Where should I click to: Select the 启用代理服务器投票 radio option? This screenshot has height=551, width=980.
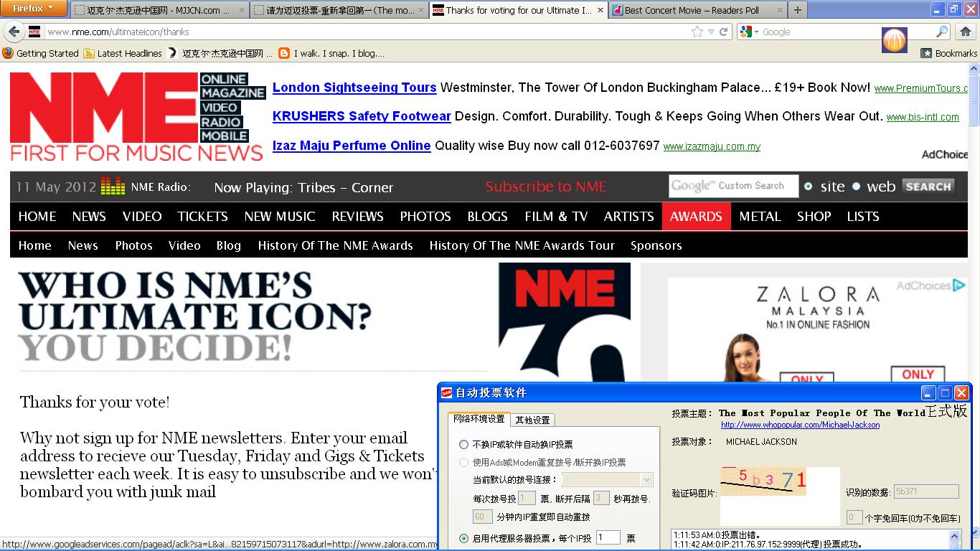(464, 537)
